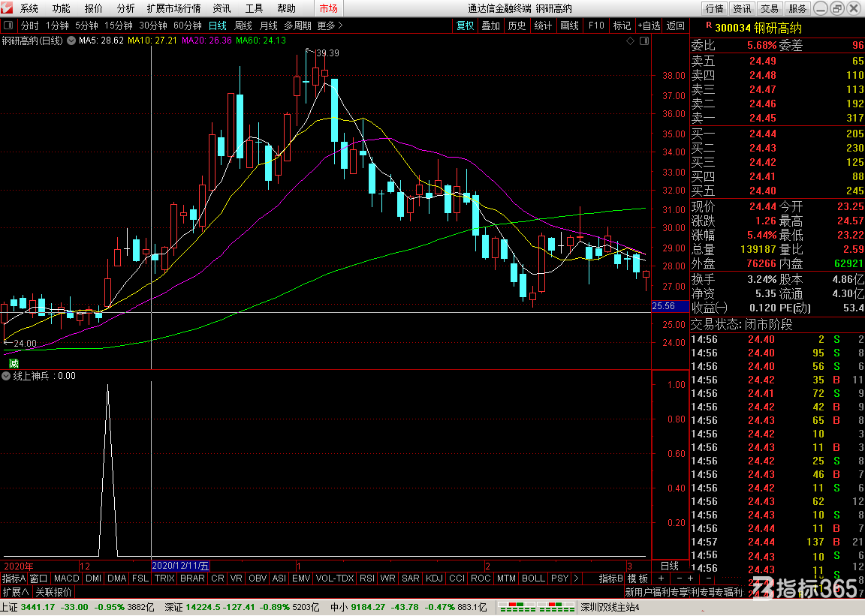Switch to the 周线 weekly period

click(243, 26)
